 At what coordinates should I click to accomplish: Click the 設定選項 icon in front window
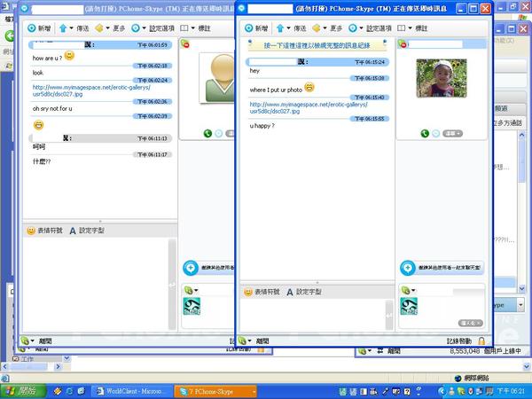point(353,28)
